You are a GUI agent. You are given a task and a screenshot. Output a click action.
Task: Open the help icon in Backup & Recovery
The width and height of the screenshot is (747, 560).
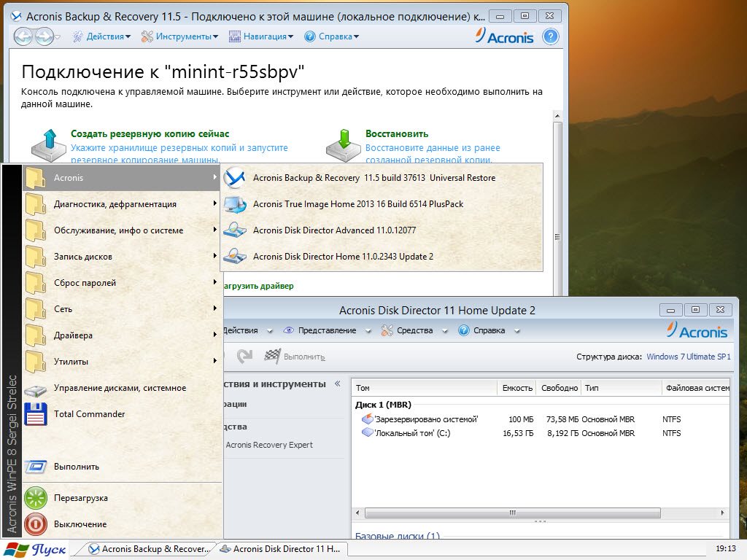pos(551,36)
